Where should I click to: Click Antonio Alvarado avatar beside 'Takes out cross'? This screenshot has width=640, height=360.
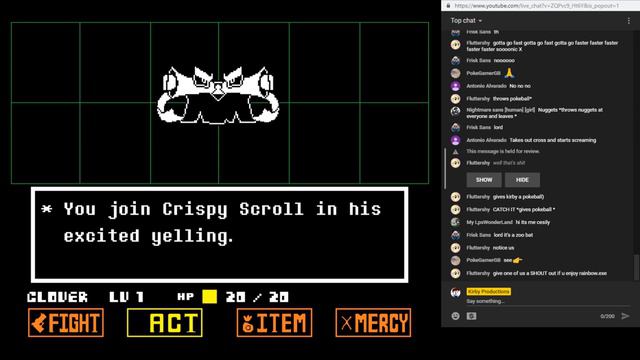[x=456, y=140]
